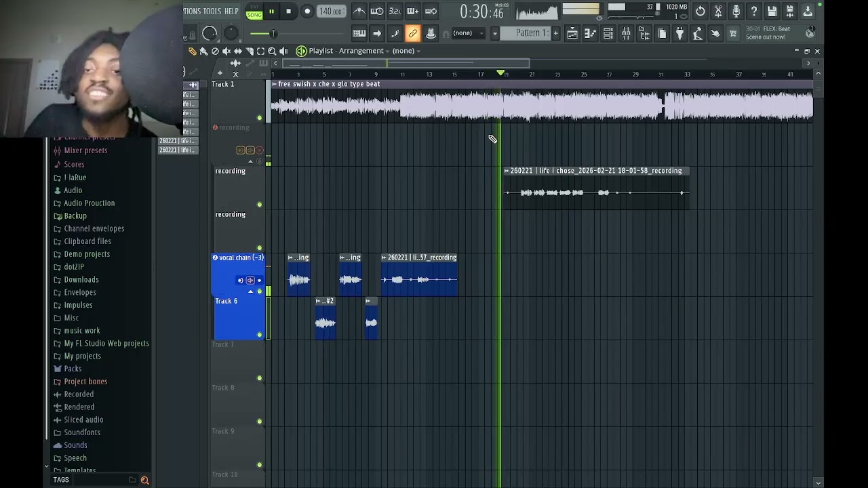
Task: Open the content library cart icon
Action: click(733, 33)
